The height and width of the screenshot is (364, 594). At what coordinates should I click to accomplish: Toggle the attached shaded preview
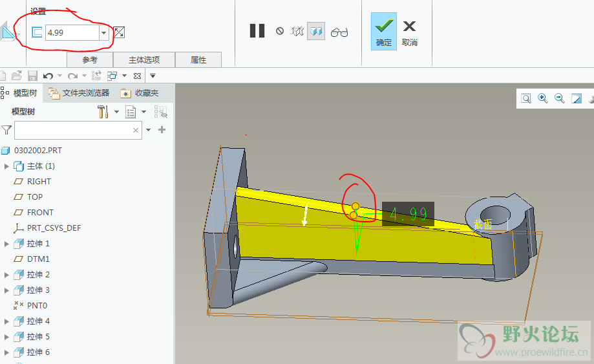[316, 31]
